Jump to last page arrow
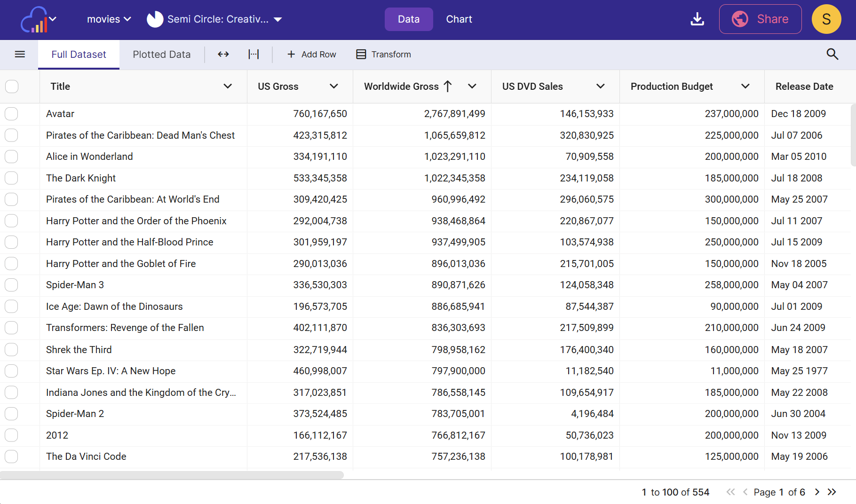The height and width of the screenshot is (504, 856). coord(832,492)
